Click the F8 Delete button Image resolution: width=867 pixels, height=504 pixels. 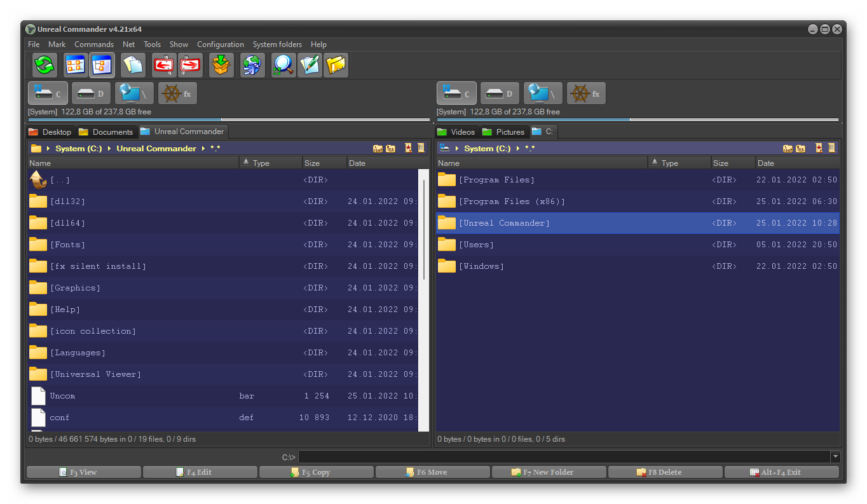[x=666, y=472]
